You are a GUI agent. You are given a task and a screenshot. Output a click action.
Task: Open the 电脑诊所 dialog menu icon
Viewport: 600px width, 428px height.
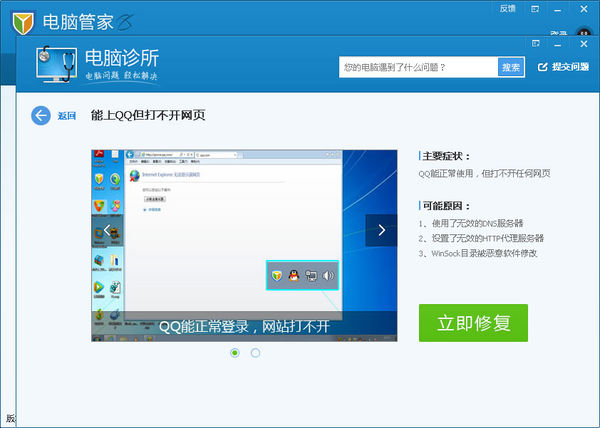536,44
